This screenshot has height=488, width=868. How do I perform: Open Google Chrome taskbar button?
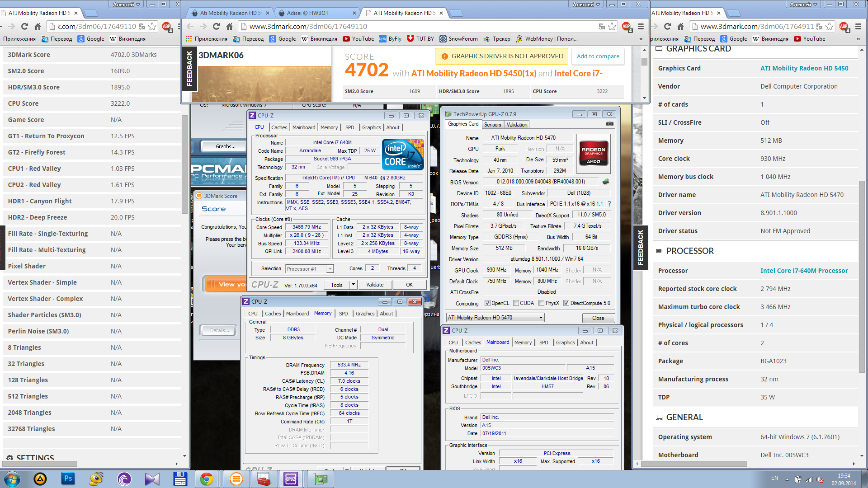pyautogui.click(x=207, y=479)
